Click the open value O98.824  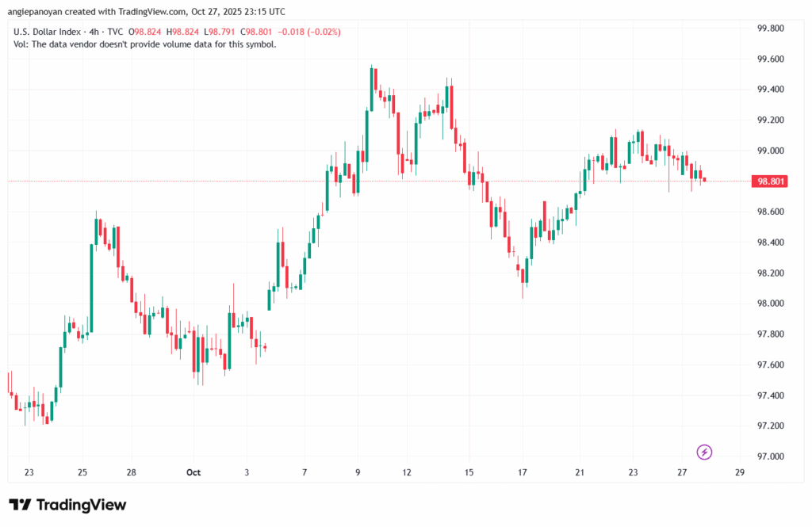151,32
